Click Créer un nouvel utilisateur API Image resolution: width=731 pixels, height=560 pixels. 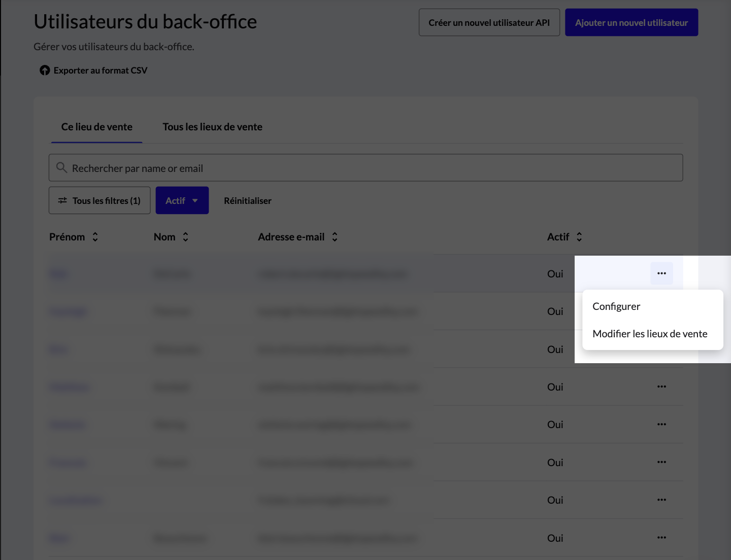[x=489, y=22]
